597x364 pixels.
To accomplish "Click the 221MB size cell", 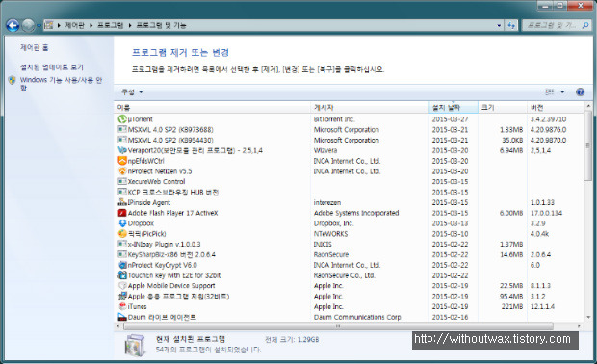I will click(512, 306).
